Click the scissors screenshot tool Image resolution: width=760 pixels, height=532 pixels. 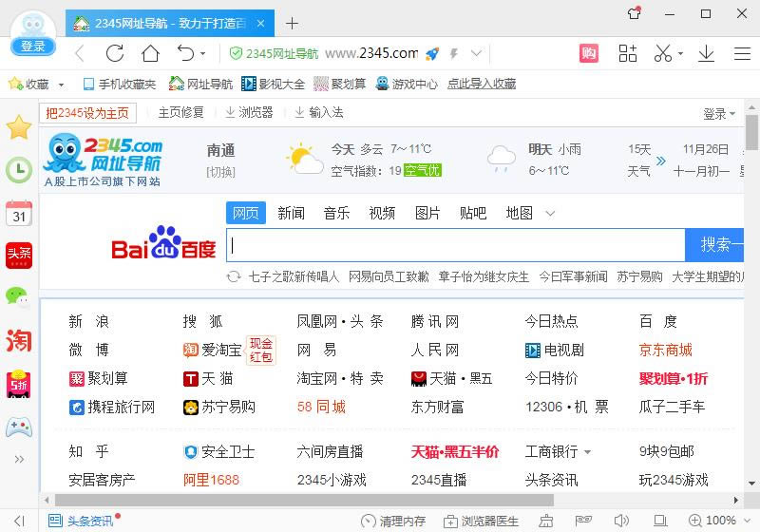point(663,53)
